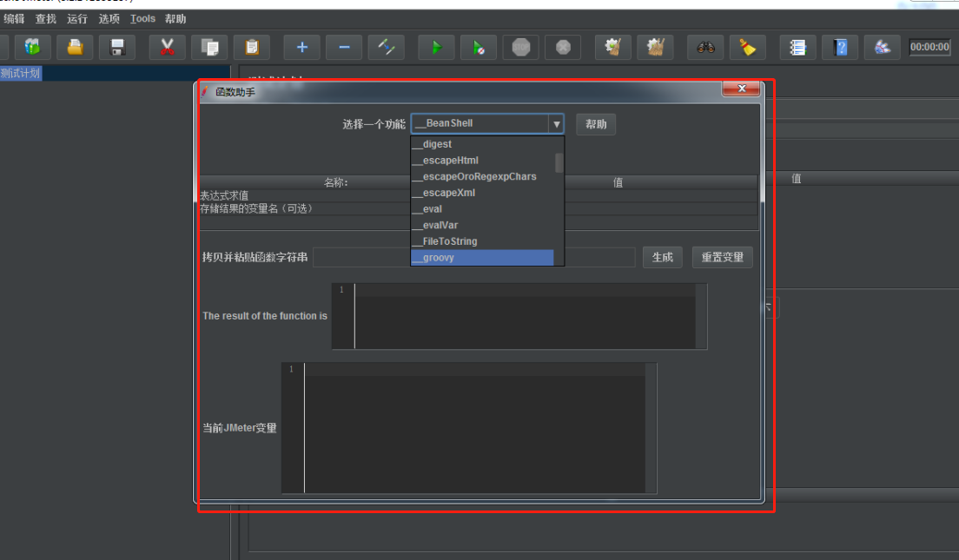The image size is (959, 560).
Task: Click the 重置变量 button
Action: (722, 257)
